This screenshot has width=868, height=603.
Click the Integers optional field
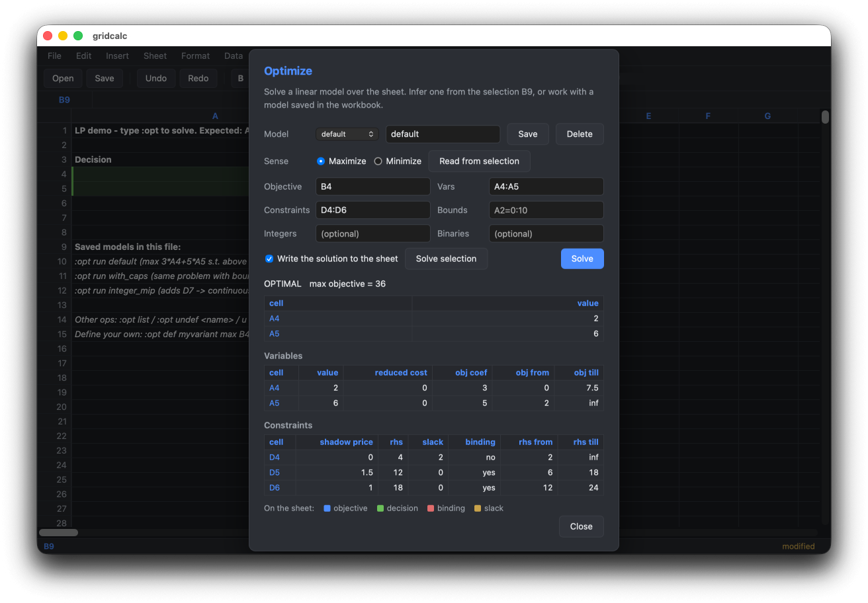(x=373, y=233)
